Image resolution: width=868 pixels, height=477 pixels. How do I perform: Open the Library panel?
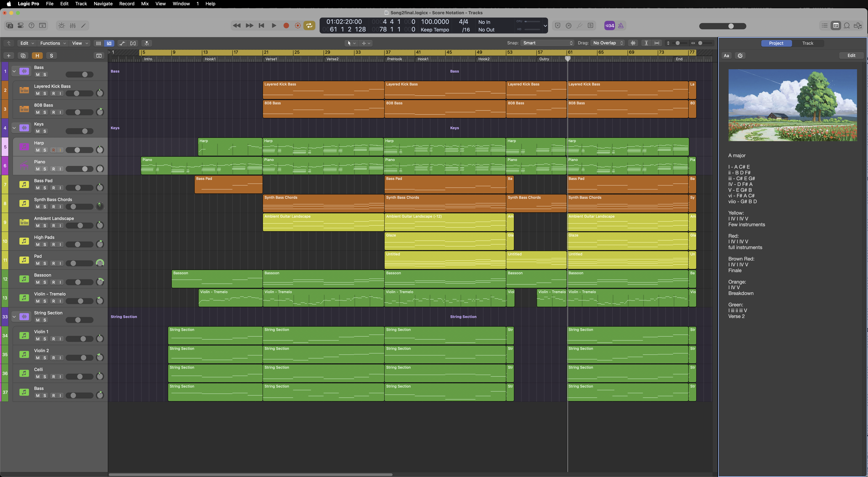coord(10,26)
